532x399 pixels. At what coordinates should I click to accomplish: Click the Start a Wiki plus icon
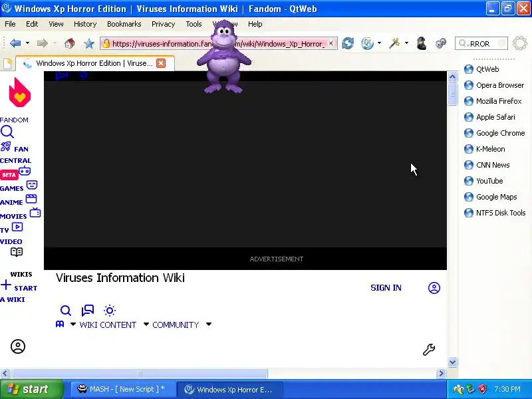tap(6, 285)
